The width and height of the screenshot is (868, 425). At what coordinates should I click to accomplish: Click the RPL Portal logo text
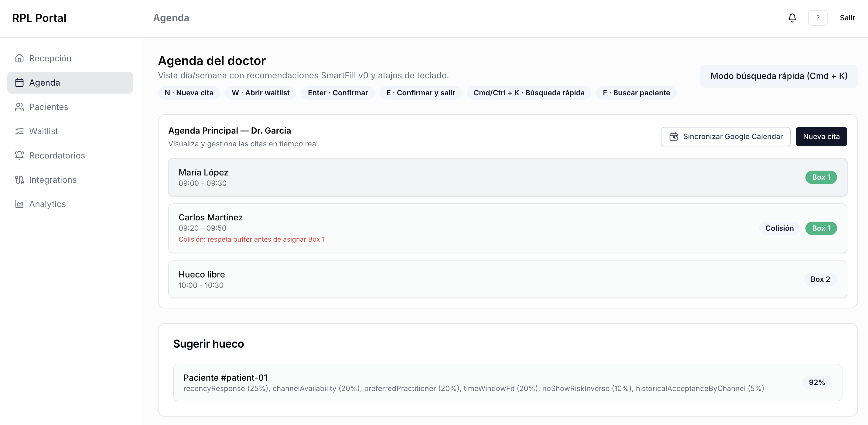[x=39, y=18]
